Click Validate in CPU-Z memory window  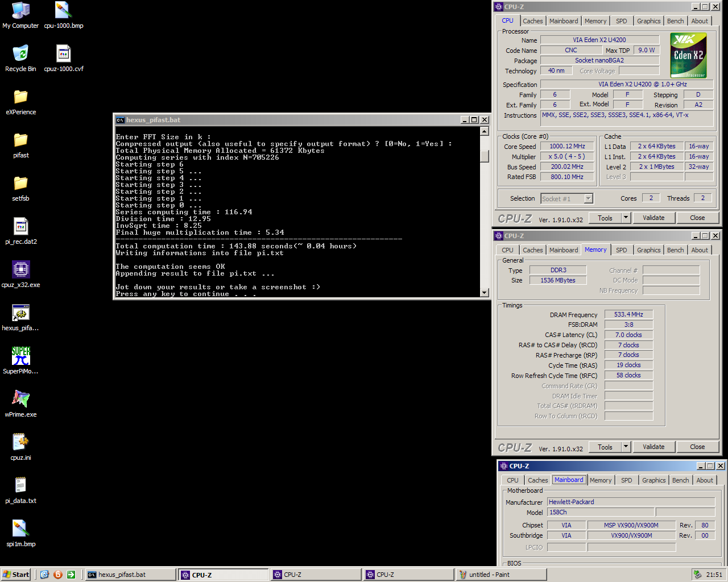pos(653,447)
